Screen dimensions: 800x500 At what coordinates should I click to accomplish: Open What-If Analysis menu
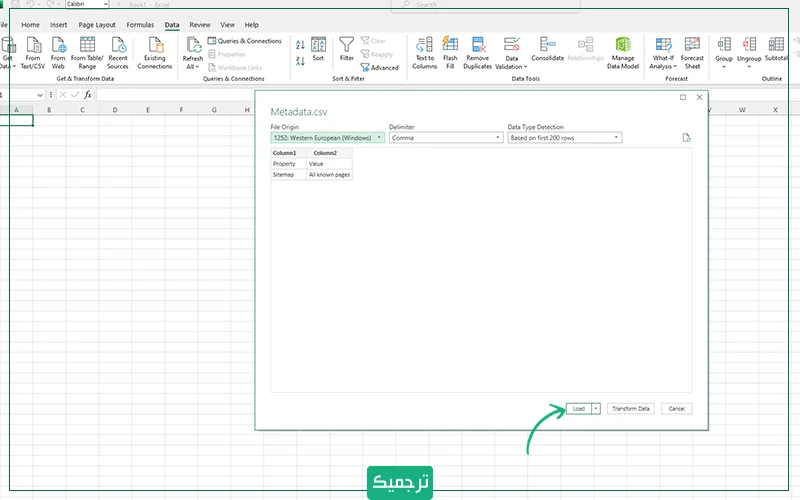[x=663, y=53]
